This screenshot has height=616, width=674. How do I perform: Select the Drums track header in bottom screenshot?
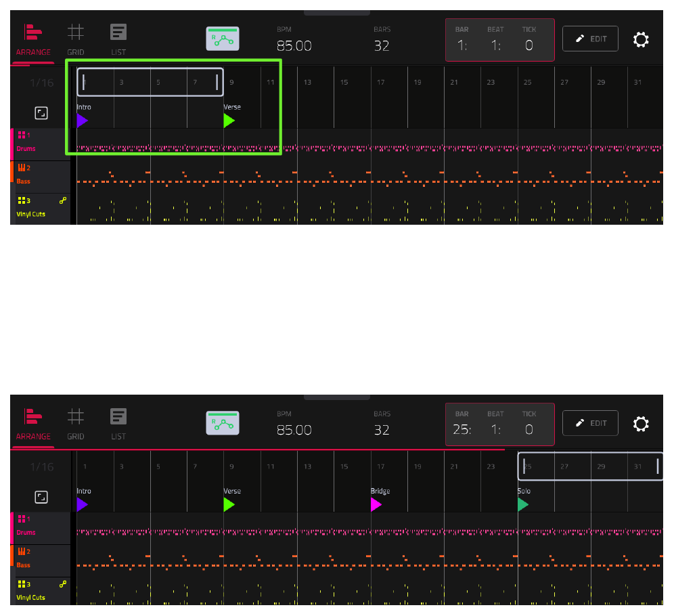[x=41, y=528]
